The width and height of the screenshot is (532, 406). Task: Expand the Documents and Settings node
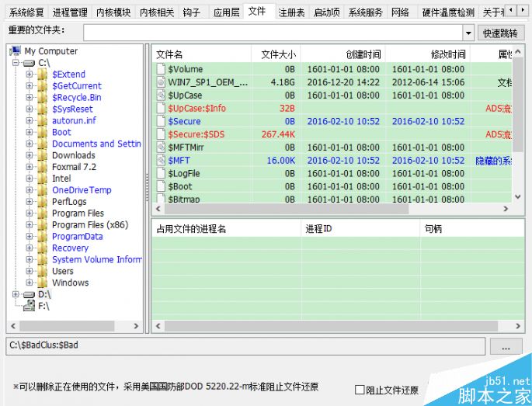[30, 144]
